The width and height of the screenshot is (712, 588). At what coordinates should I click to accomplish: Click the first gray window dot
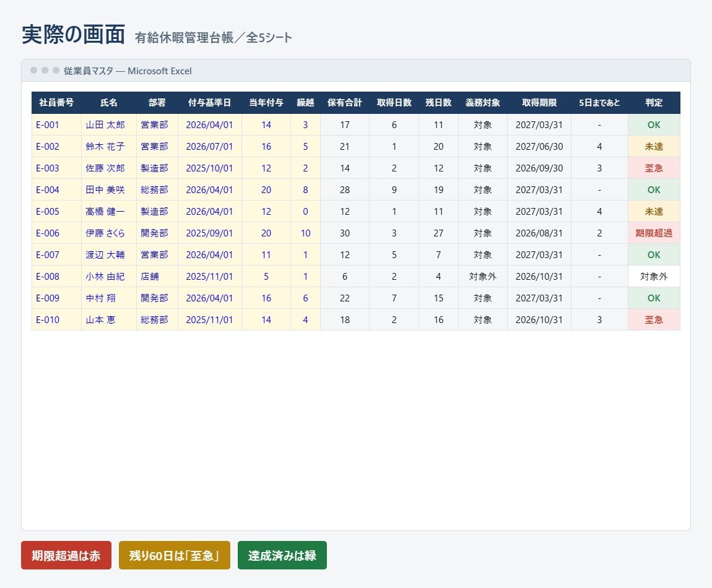[x=33, y=71]
